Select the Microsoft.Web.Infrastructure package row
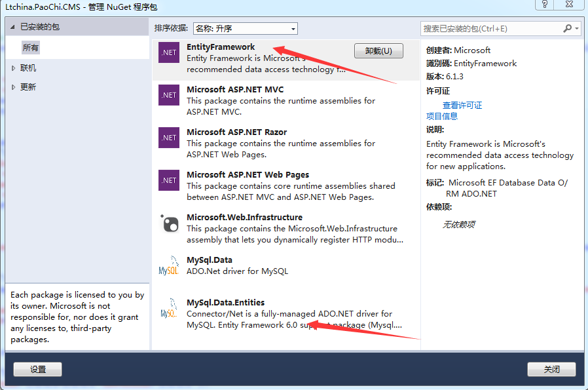Screen dimensions: 588x390 (x=285, y=228)
